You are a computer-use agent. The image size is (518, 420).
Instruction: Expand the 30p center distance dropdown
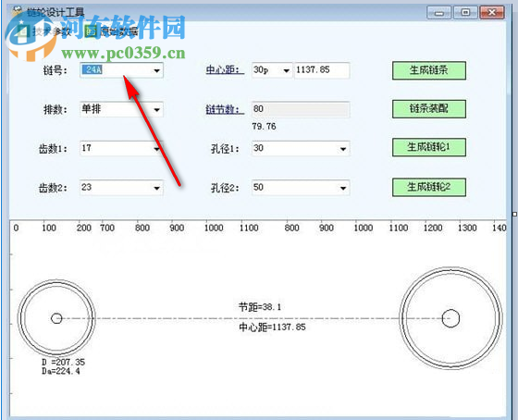286,70
